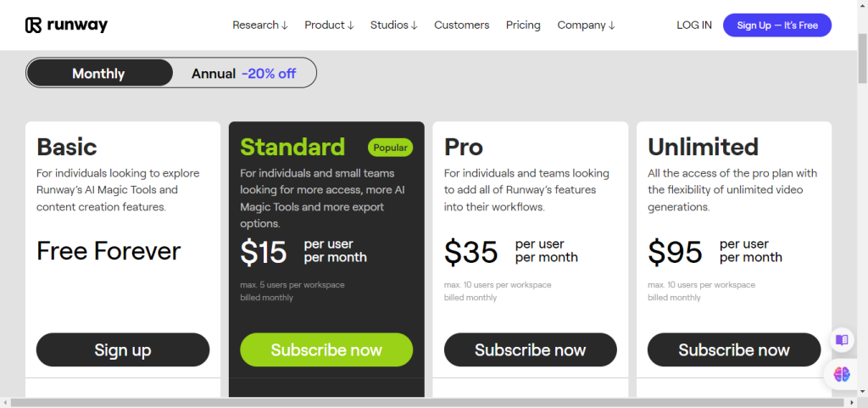Click the Runway logo icon
The width and height of the screenshot is (868, 408).
point(34,25)
